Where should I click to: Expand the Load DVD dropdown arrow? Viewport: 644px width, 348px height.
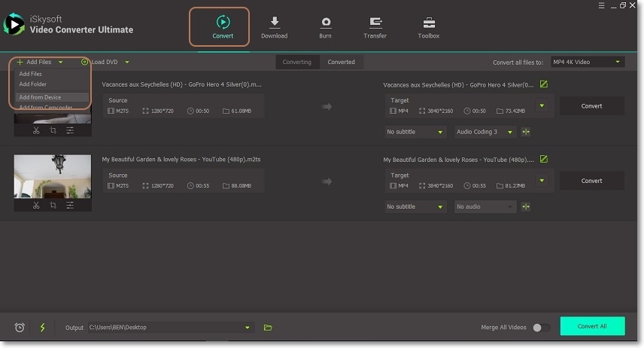click(127, 62)
